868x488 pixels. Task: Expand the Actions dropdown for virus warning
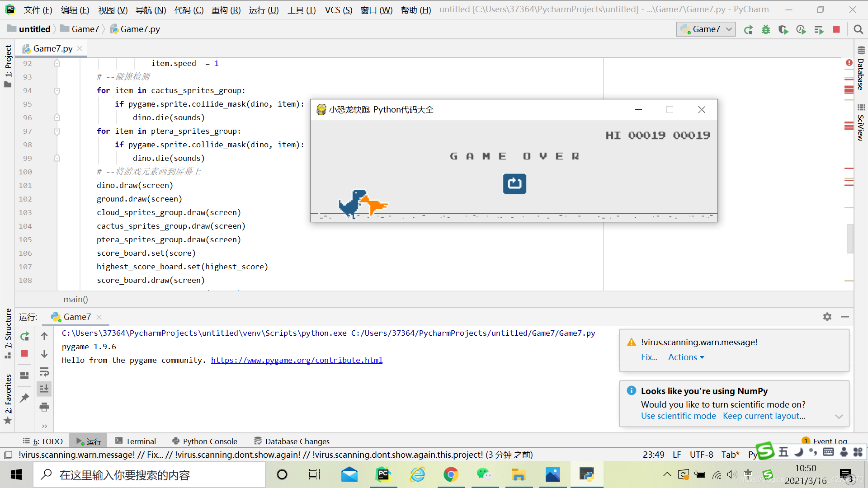point(685,357)
